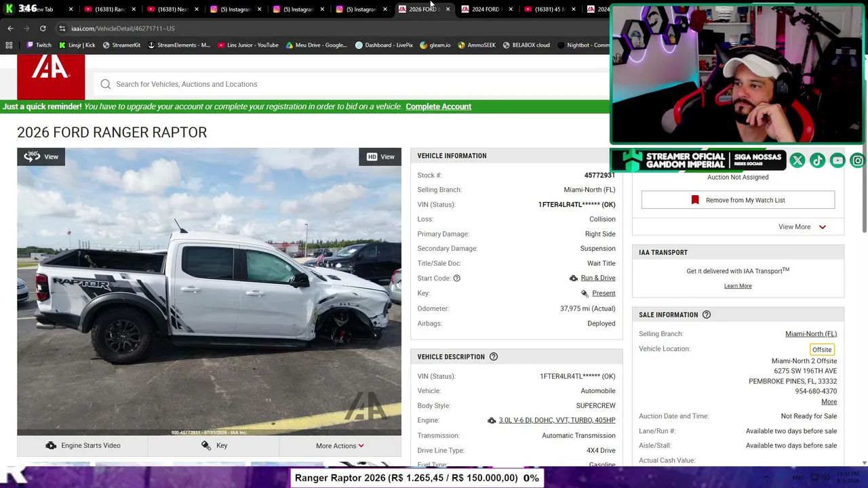Screen dimensions: 868x488
Task: Select the odometer value 37,975 mi
Action: pos(587,308)
